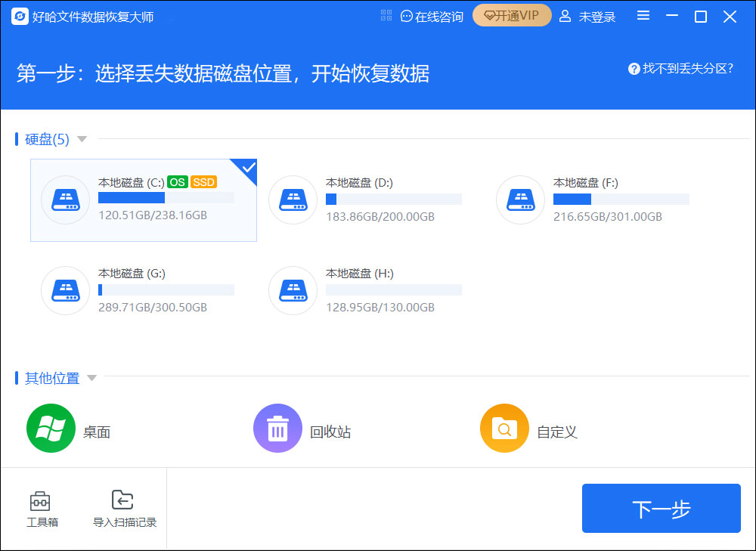
Task: Click the drive icon for 本地磁盘 (C:)
Action: pyautogui.click(x=66, y=200)
